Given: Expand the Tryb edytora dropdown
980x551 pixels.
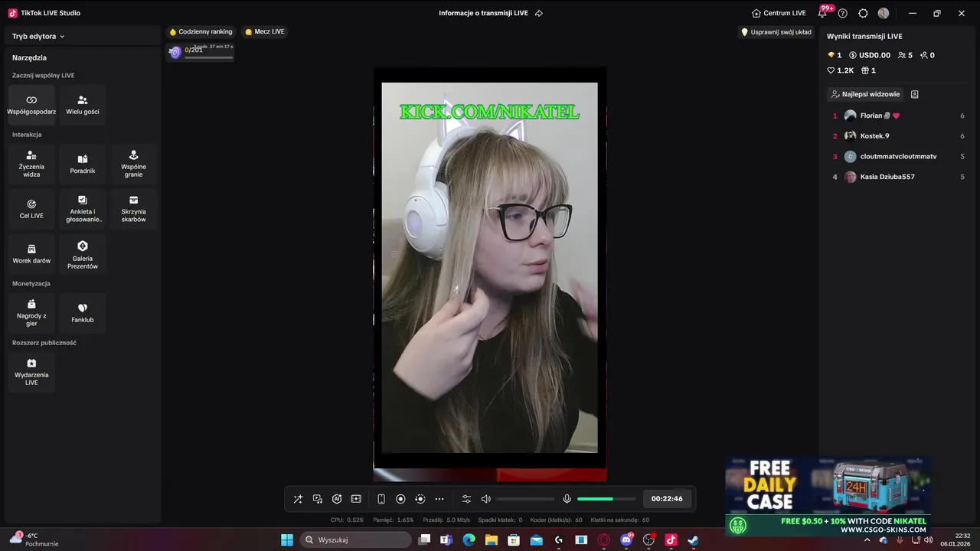Looking at the screenshot, I should pos(38,36).
